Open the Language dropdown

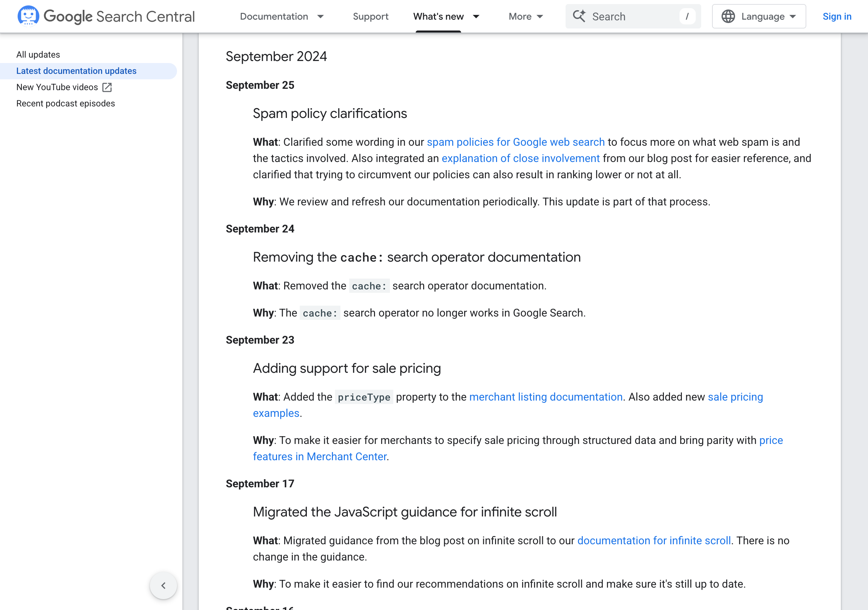759,16
